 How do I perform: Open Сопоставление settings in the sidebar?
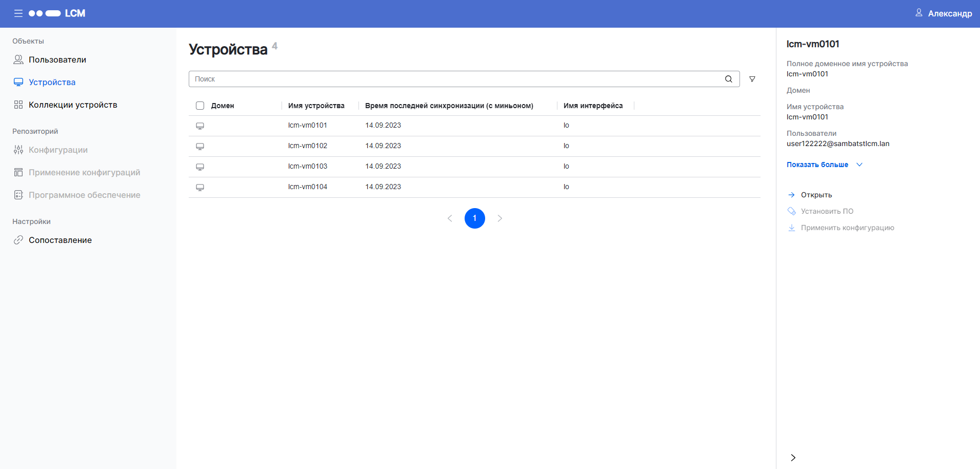pos(60,240)
